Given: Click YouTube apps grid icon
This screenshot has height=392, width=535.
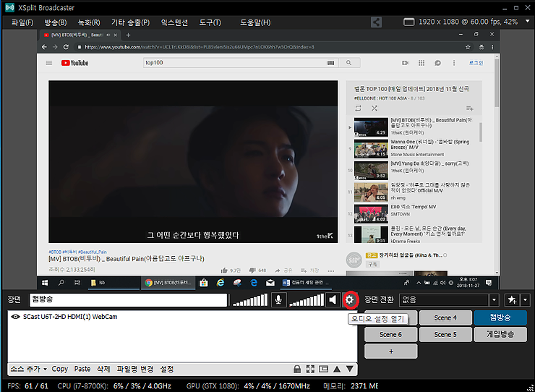Looking at the screenshot, I should click(x=421, y=63).
